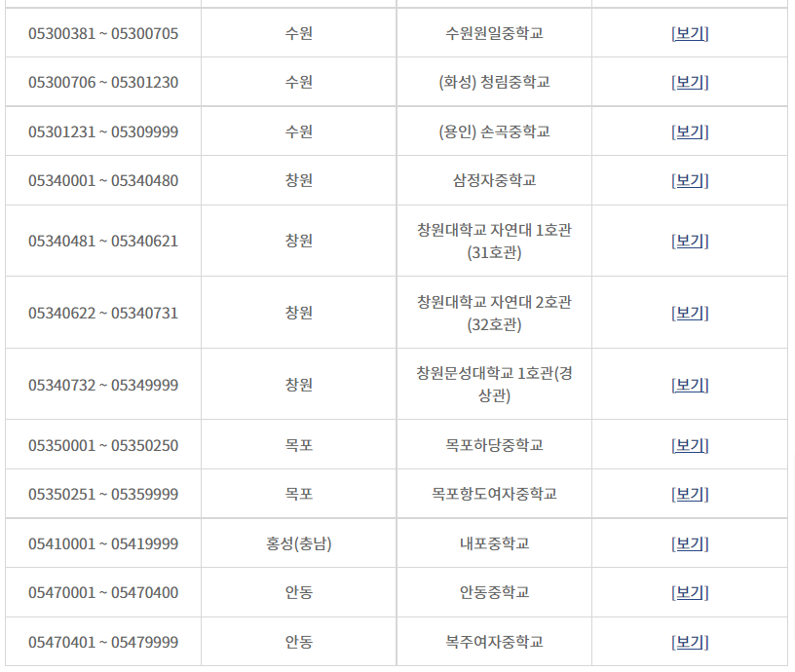
Task: Open [보기] for 창원대학교 자연대 1호관
Action: (x=691, y=241)
